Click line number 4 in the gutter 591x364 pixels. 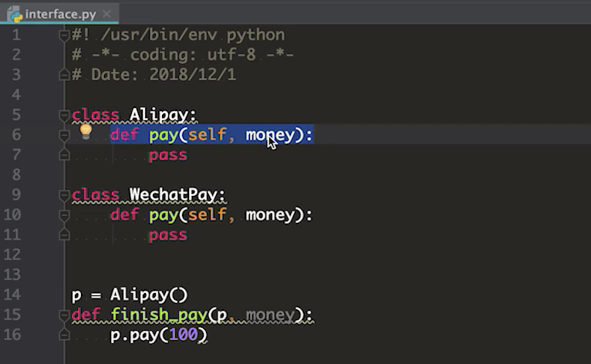point(16,95)
